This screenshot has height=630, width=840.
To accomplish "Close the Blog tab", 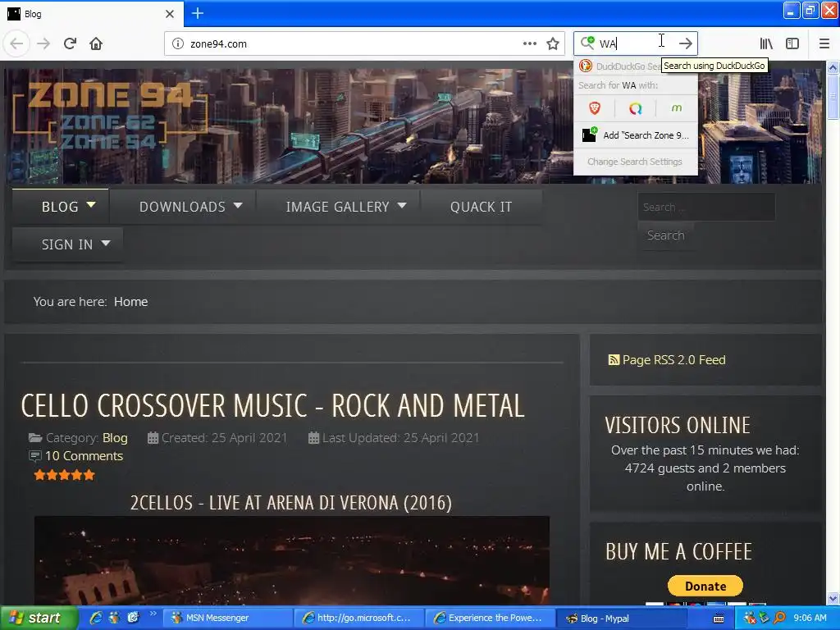I will [x=170, y=14].
